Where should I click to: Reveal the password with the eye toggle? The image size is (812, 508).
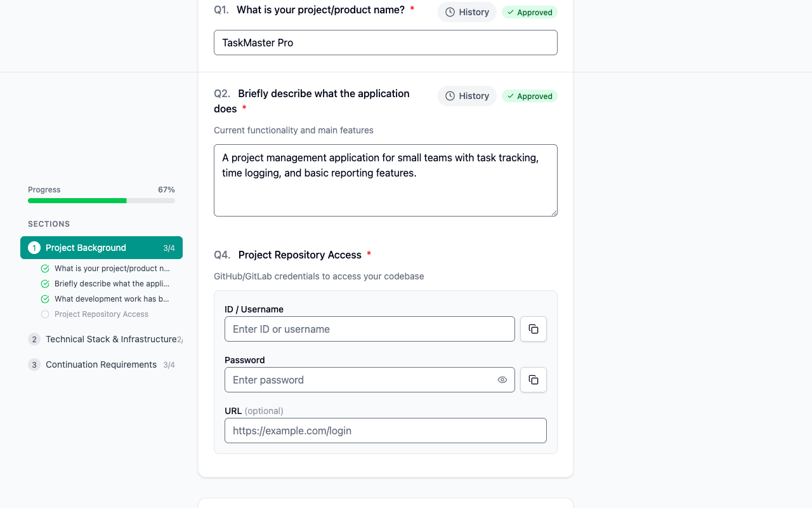pos(502,380)
